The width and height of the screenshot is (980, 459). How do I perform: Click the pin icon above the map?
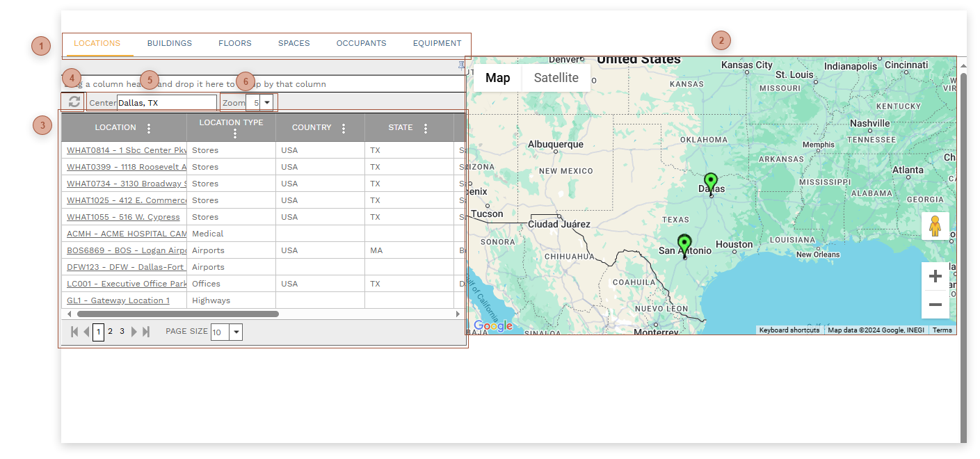click(x=461, y=65)
